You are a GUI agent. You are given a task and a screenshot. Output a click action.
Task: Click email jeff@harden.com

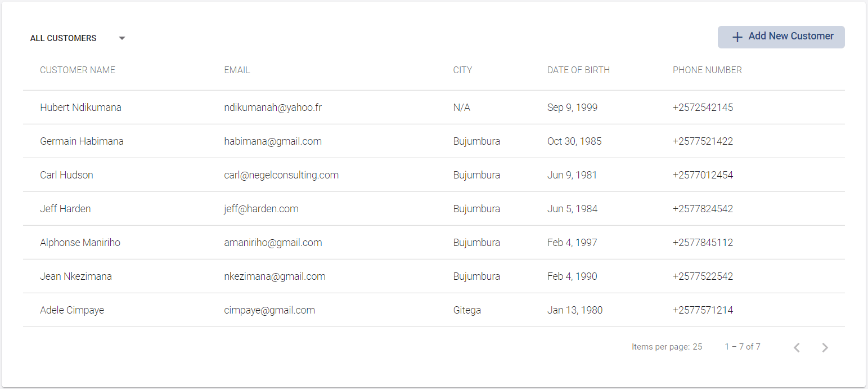click(261, 209)
